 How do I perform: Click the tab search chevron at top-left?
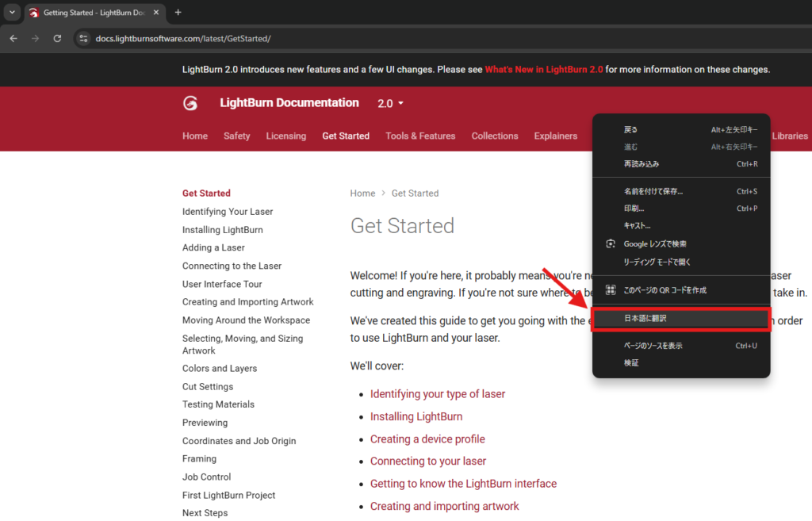coord(12,13)
